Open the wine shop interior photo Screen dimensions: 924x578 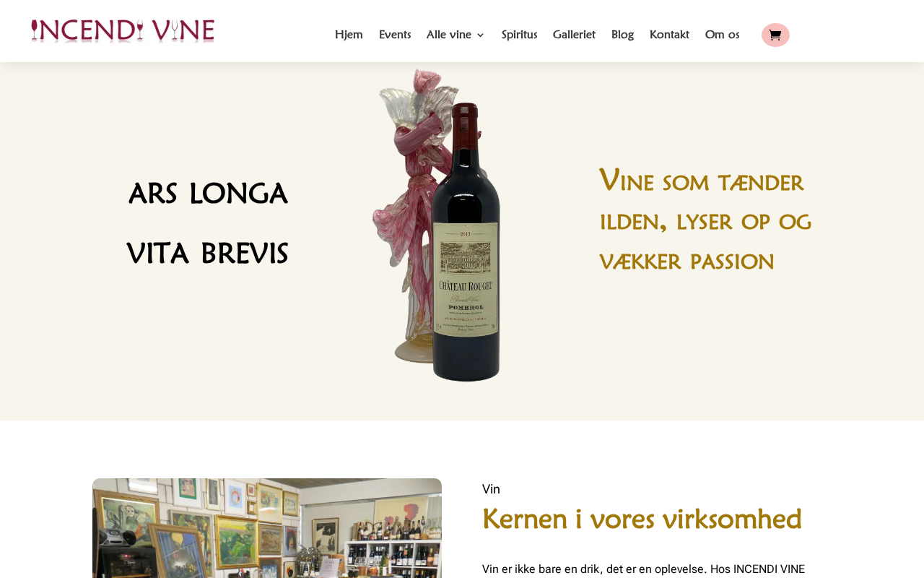[267, 528]
